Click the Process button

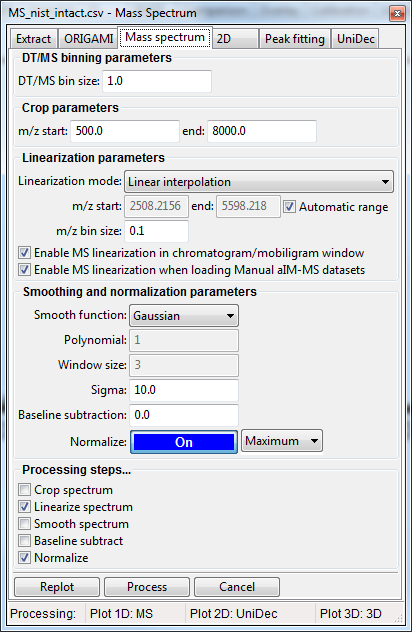(x=147, y=587)
